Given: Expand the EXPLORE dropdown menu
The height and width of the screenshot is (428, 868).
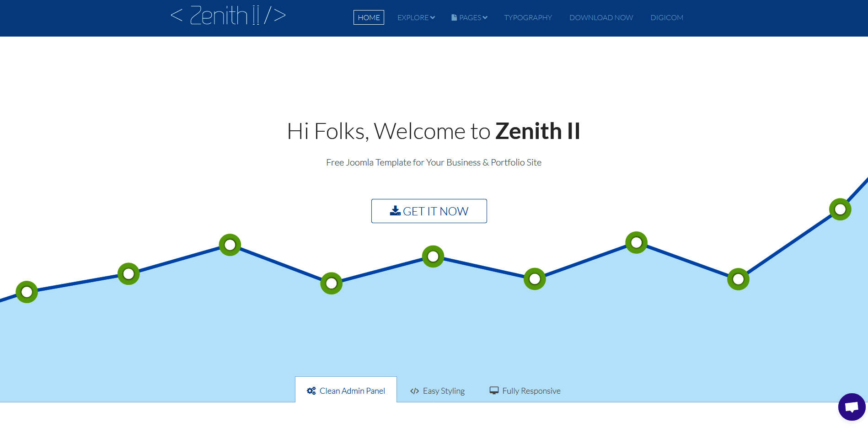Looking at the screenshot, I should coord(416,18).
